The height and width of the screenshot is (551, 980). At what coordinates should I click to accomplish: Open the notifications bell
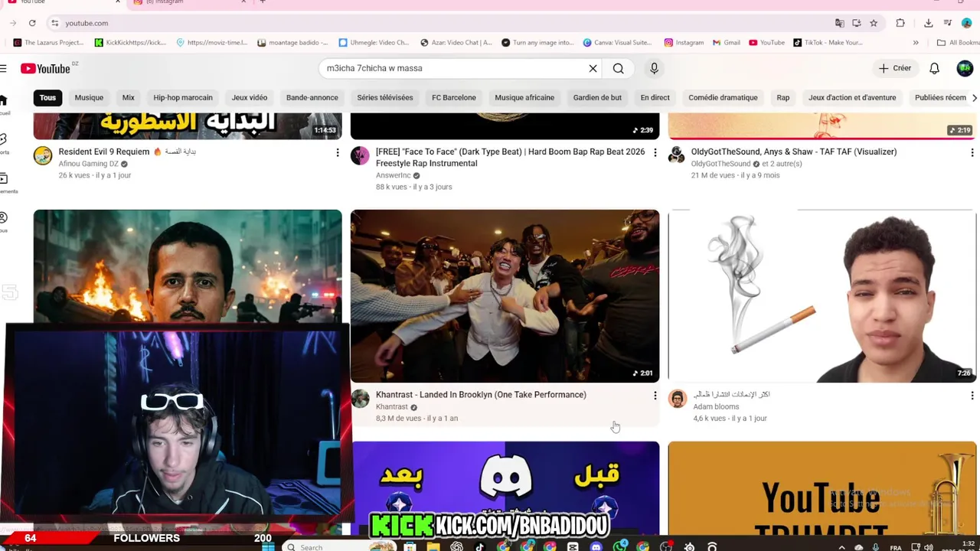click(934, 68)
